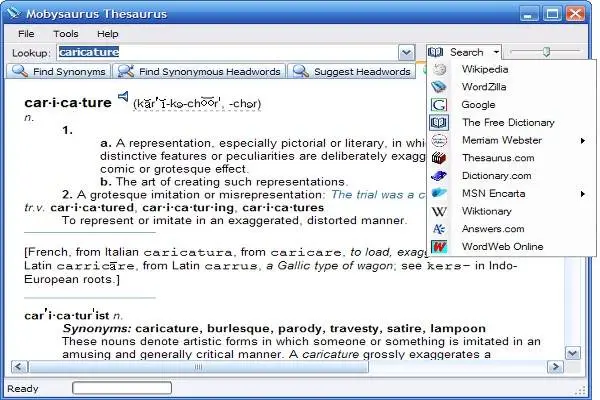Adjust the zoom slider thumb near Search
The image size is (600, 400).
[x=546, y=52]
